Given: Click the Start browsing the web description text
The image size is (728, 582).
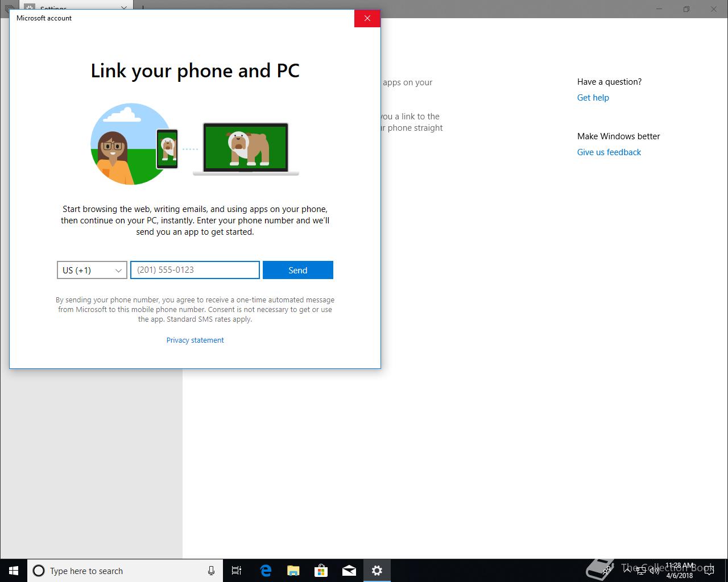Looking at the screenshot, I should tap(195, 221).
